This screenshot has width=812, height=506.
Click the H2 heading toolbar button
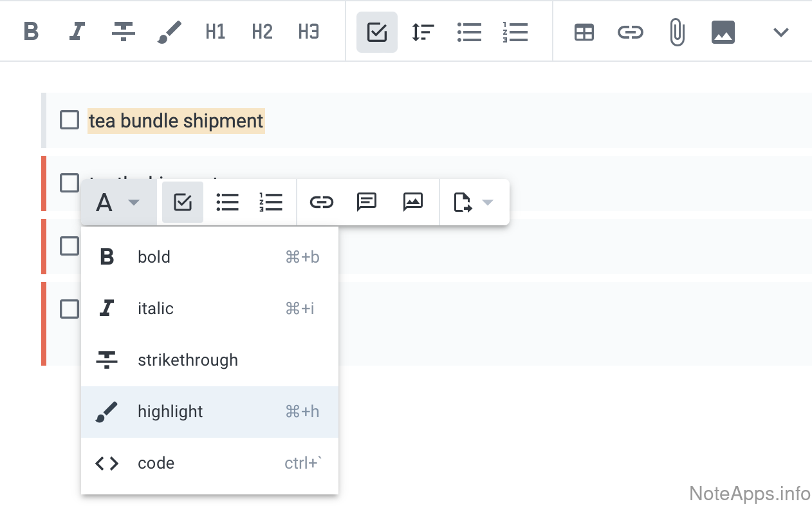pos(262,32)
